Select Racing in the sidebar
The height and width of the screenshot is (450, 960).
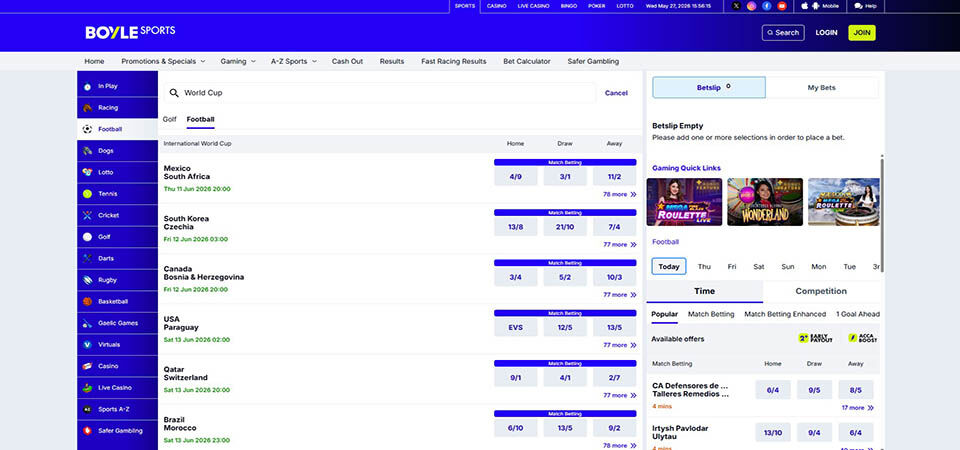tap(118, 108)
